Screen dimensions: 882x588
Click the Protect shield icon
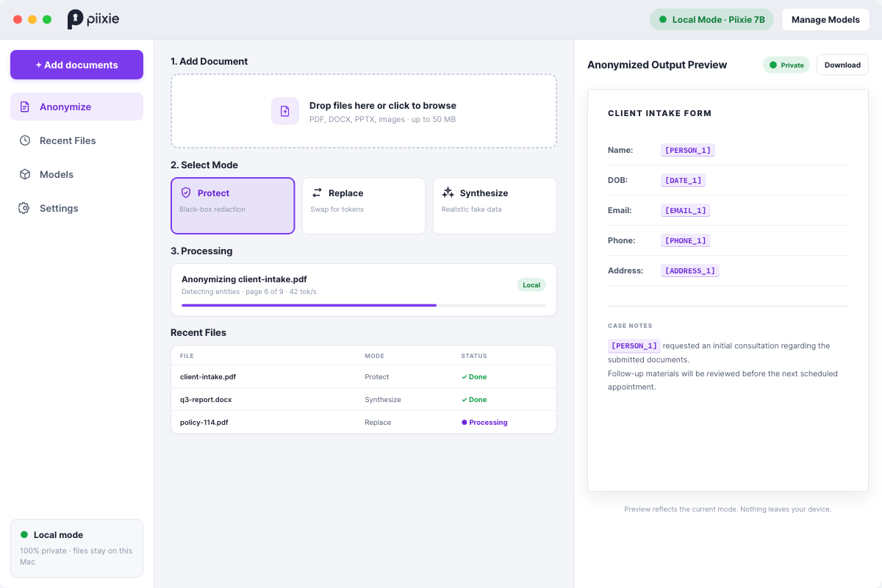point(186,193)
